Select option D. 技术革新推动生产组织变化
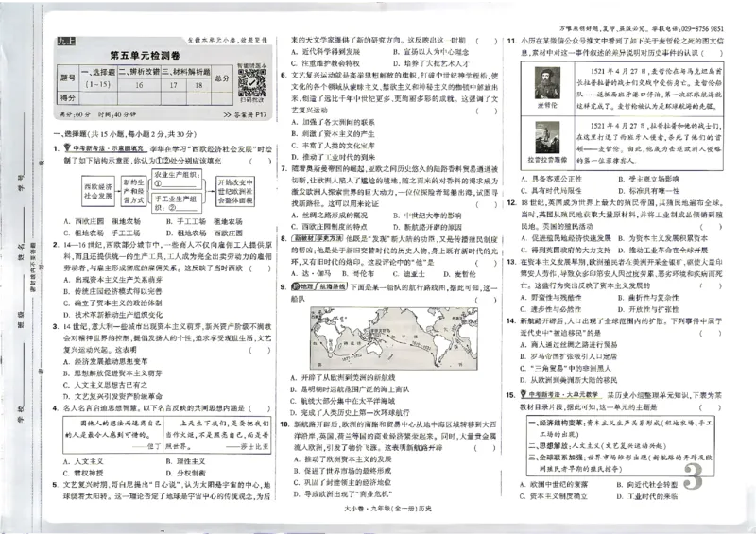 (x=113, y=315)
